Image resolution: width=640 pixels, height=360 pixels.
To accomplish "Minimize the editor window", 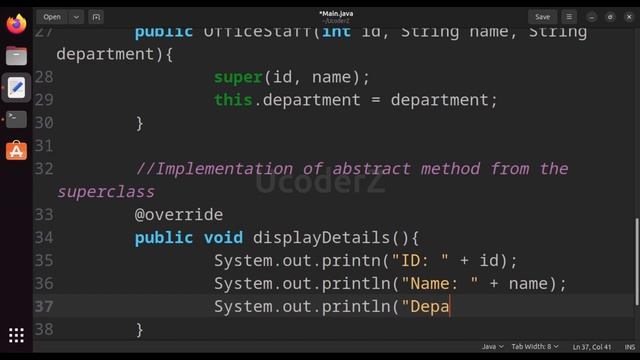I will point(591,17).
